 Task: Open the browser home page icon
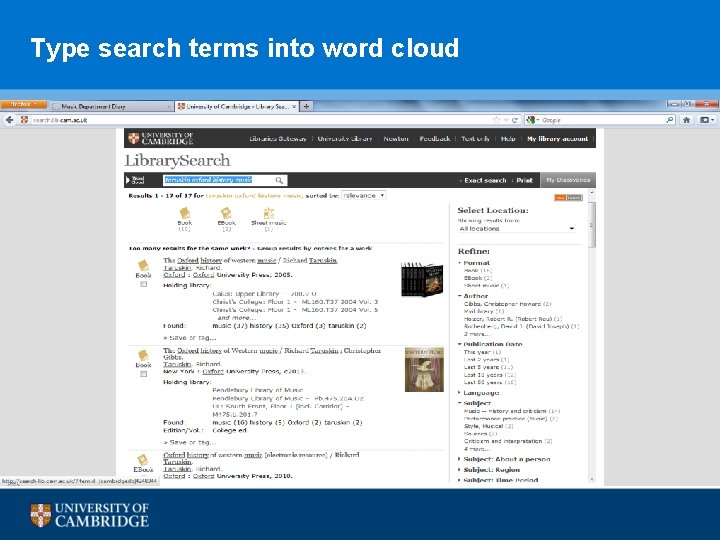point(686,120)
